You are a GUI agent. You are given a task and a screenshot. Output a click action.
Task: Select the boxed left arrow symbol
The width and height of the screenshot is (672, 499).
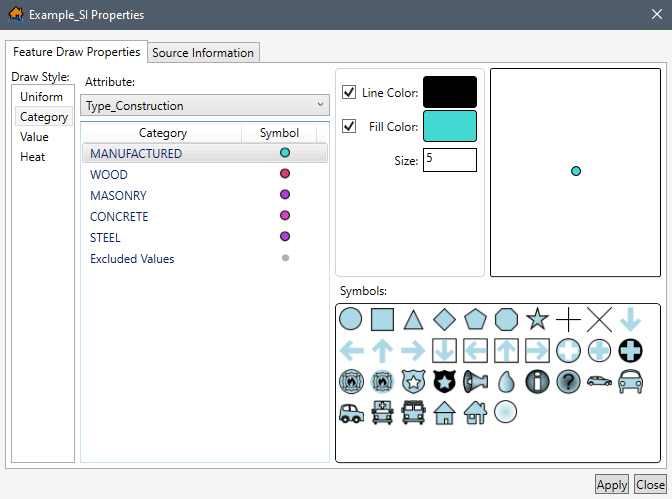tap(475, 351)
